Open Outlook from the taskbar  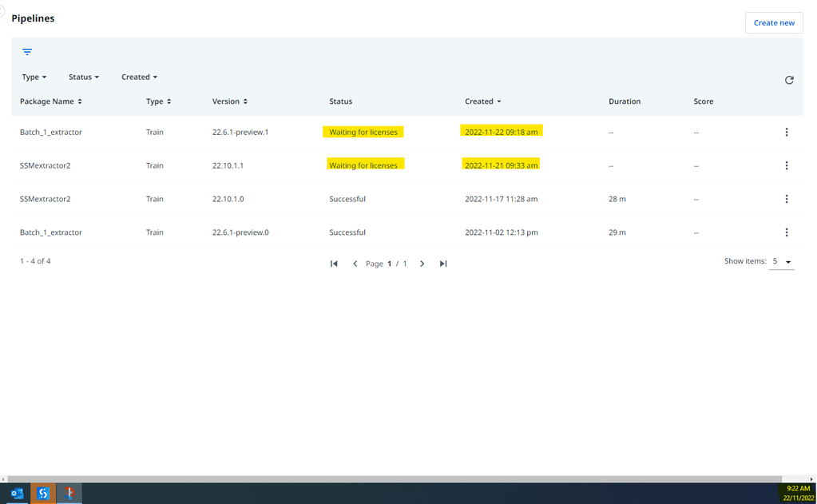(14, 493)
